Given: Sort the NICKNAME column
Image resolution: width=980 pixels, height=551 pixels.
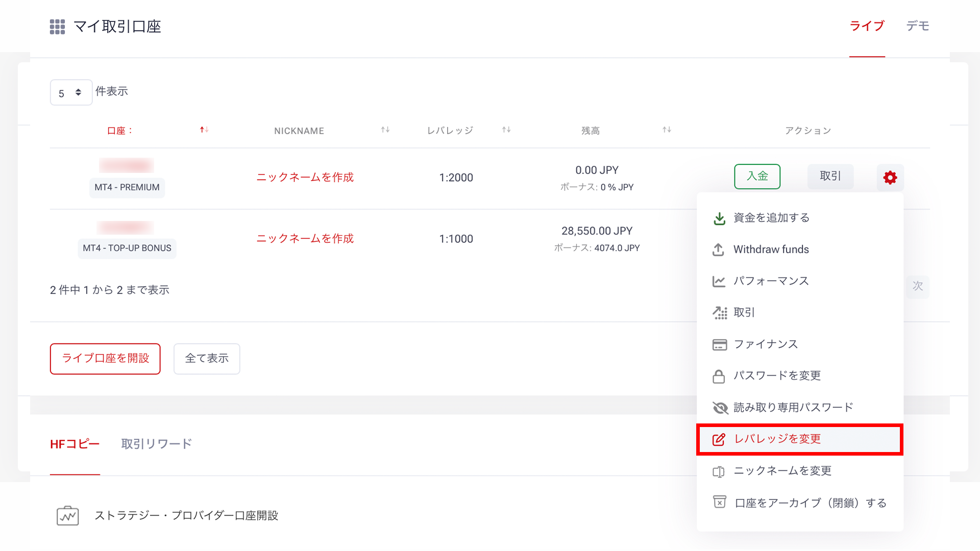Looking at the screenshot, I should 385,130.
